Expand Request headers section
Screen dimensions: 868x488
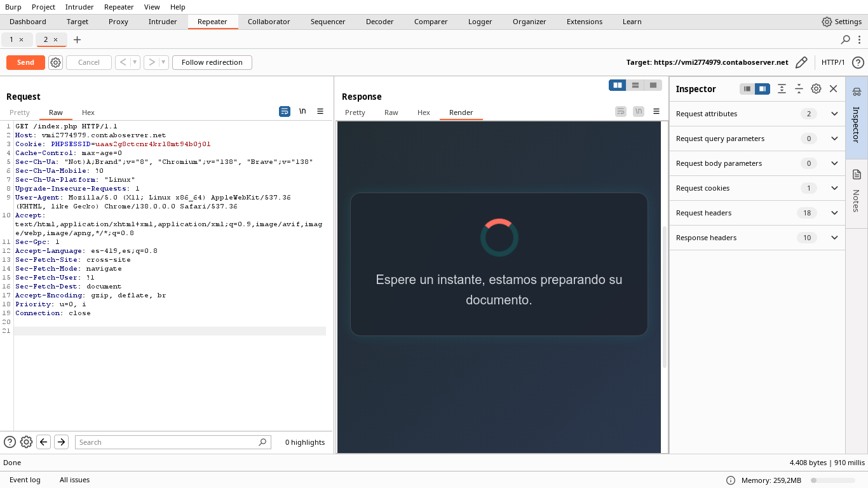(834, 213)
